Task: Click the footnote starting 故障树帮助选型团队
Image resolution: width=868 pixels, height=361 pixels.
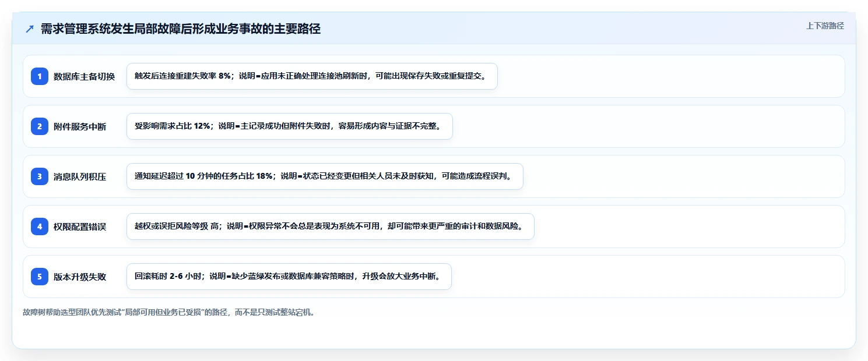Action: tap(170, 312)
